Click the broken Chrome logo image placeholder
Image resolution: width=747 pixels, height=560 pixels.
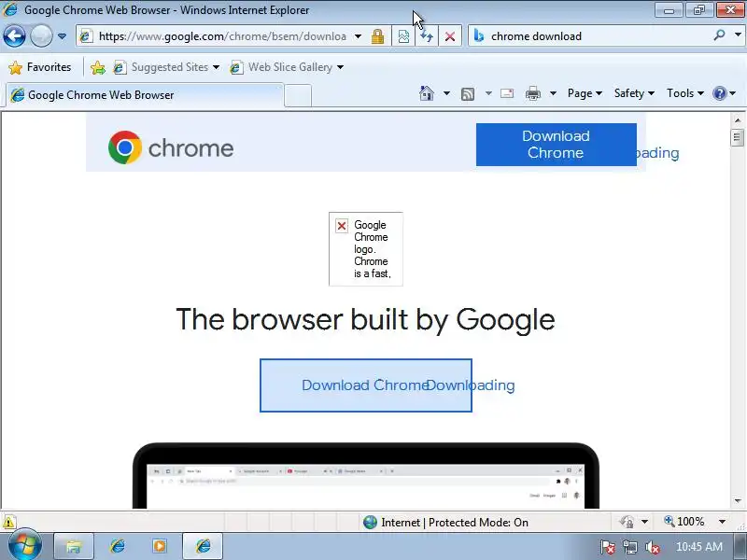(x=366, y=249)
